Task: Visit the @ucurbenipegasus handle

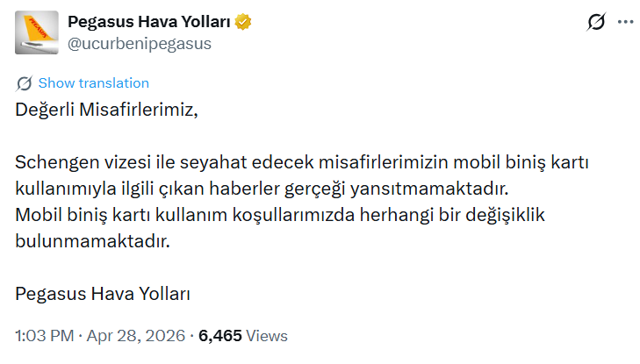Action: tap(140, 43)
